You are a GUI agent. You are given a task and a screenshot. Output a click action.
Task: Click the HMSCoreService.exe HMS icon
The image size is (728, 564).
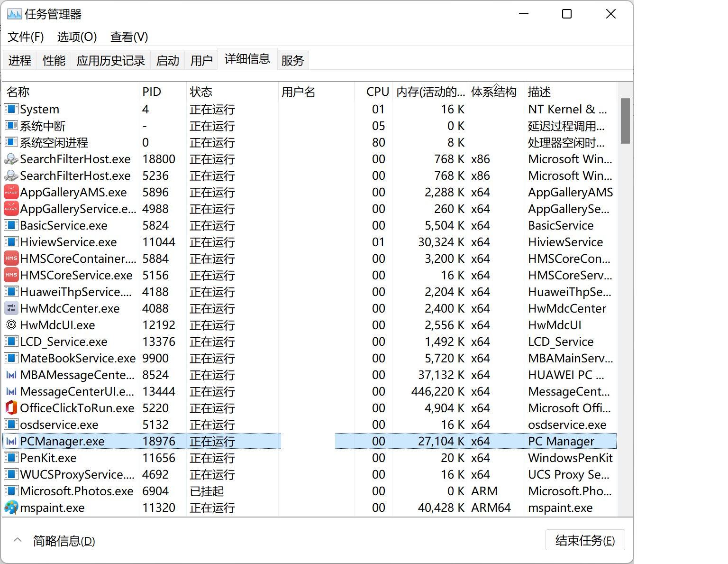[x=11, y=275]
